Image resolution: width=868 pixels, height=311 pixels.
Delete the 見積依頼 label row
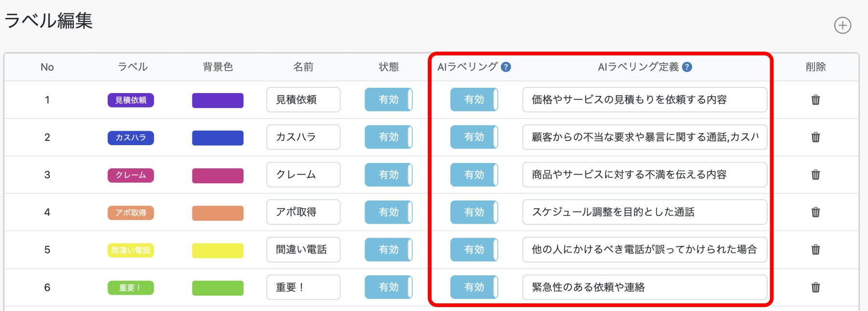coord(815,100)
